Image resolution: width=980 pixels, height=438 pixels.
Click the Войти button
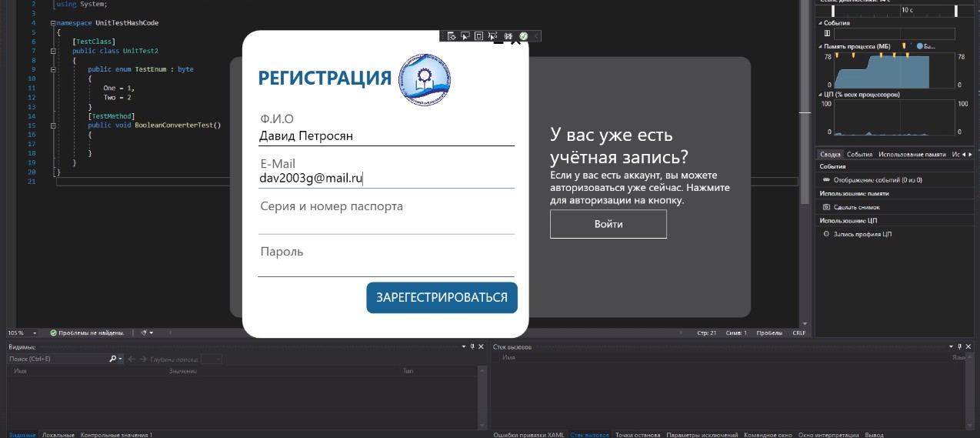pyautogui.click(x=608, y=224)
